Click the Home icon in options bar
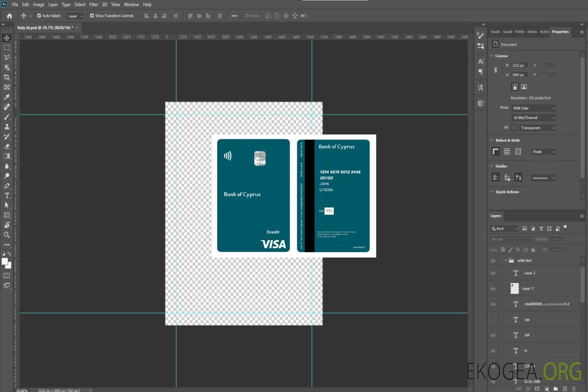Screen dimensions: 588x392 click(9, 16)
